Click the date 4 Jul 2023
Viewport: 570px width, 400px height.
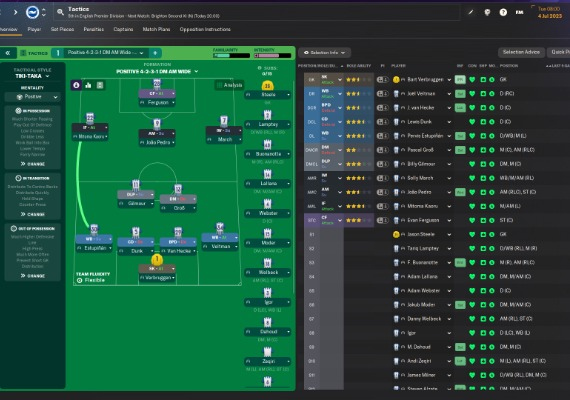click(x=550, y=16)
